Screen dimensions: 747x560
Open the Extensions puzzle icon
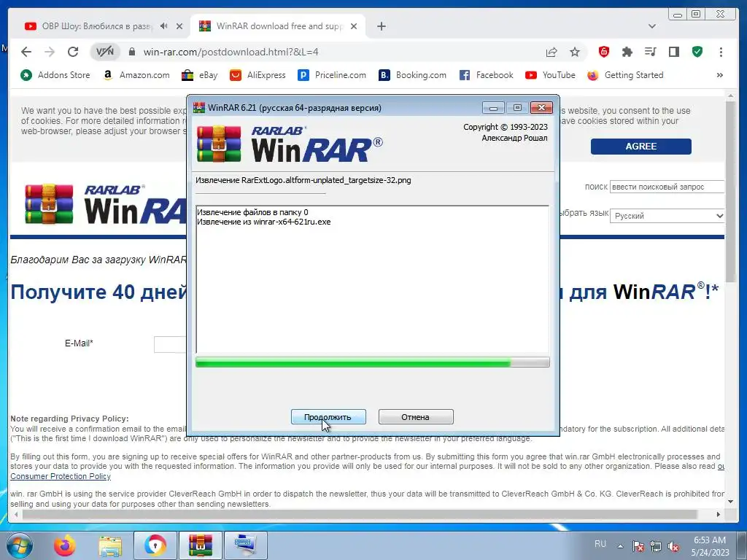[x=627, y=52]
